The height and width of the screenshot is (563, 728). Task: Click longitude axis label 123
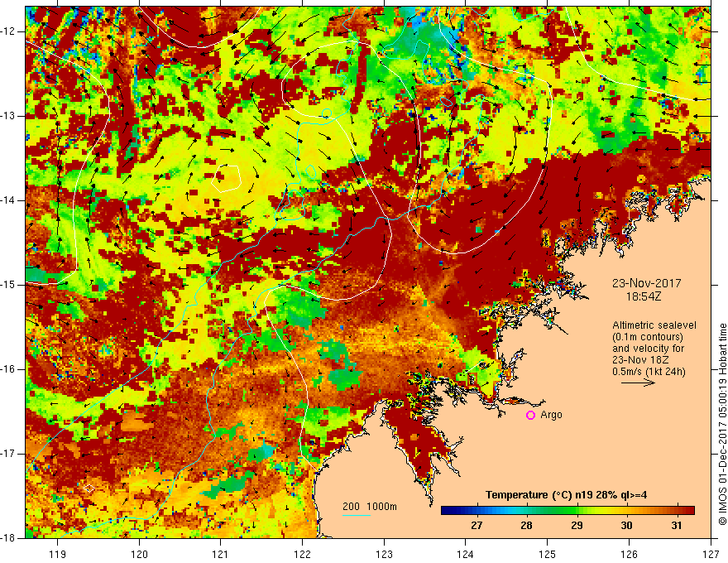pyautogui.click(x=384, y=554)
